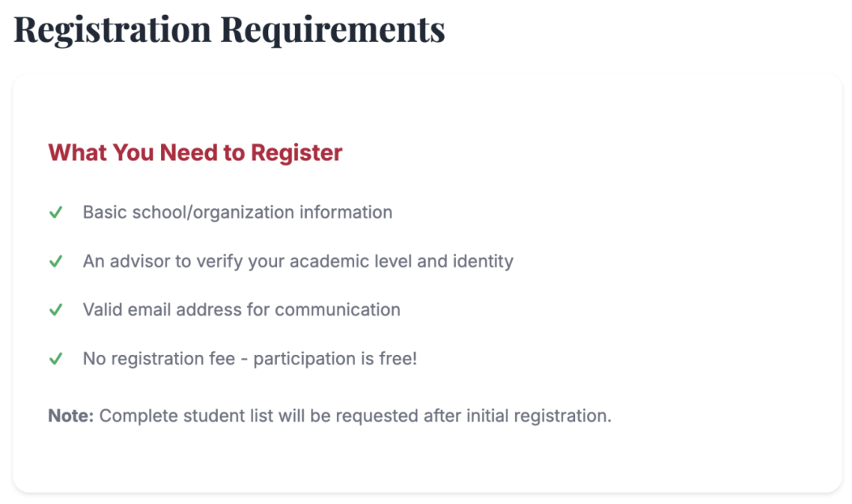Click the checkmark beside Basic school/organization information
Image resolution: width=852 pixels, height=504 pixels.
tap(56, 213)
